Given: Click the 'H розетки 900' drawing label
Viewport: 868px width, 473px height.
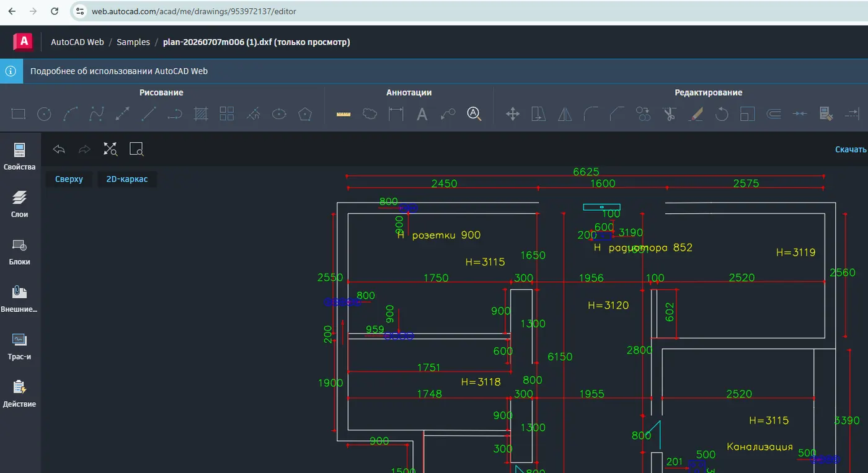Looking at the screenshot, I should 439,235.
